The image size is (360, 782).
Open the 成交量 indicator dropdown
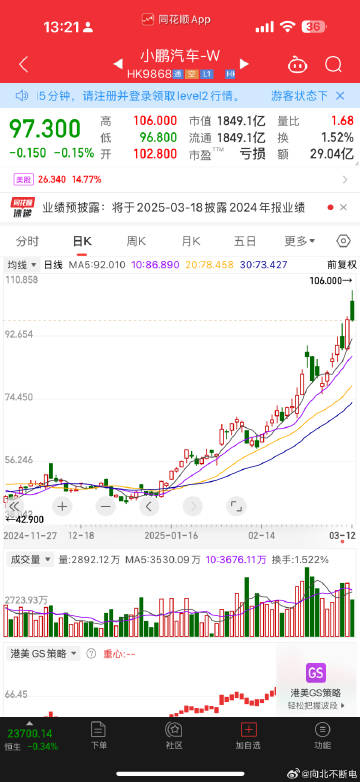pyautogui.click(x=29, y=560)
